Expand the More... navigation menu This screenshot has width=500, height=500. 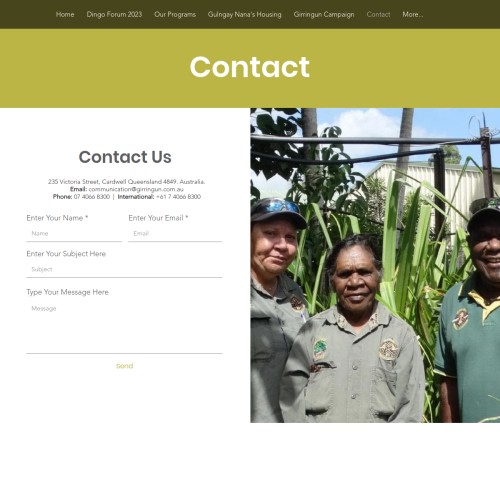413,14
